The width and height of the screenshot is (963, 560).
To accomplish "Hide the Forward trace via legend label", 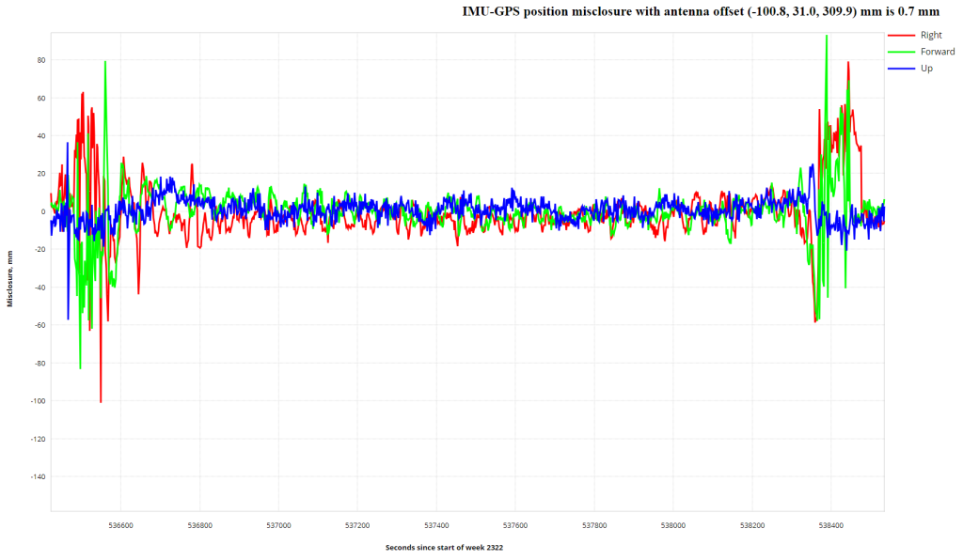I will click(x=937, y=52).
